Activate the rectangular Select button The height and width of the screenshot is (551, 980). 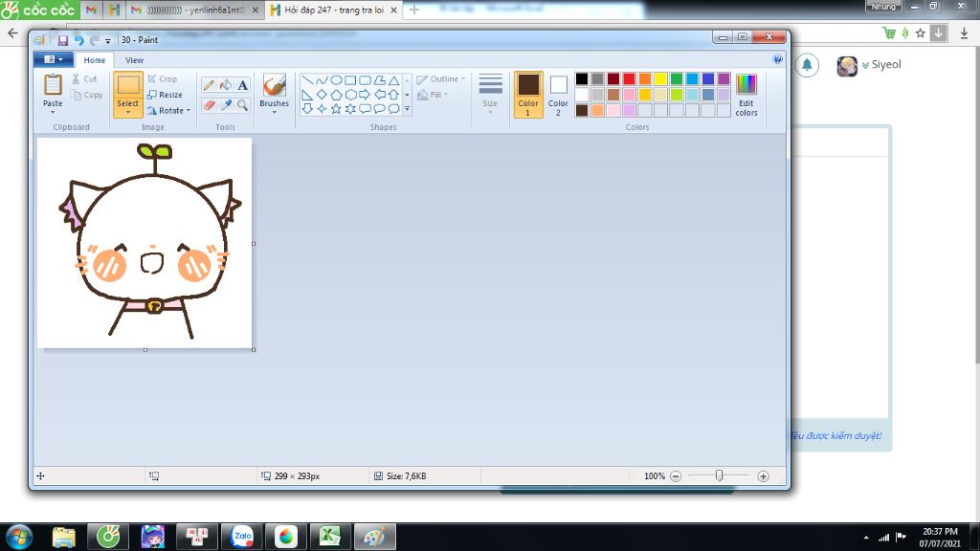tap(127, 85)
